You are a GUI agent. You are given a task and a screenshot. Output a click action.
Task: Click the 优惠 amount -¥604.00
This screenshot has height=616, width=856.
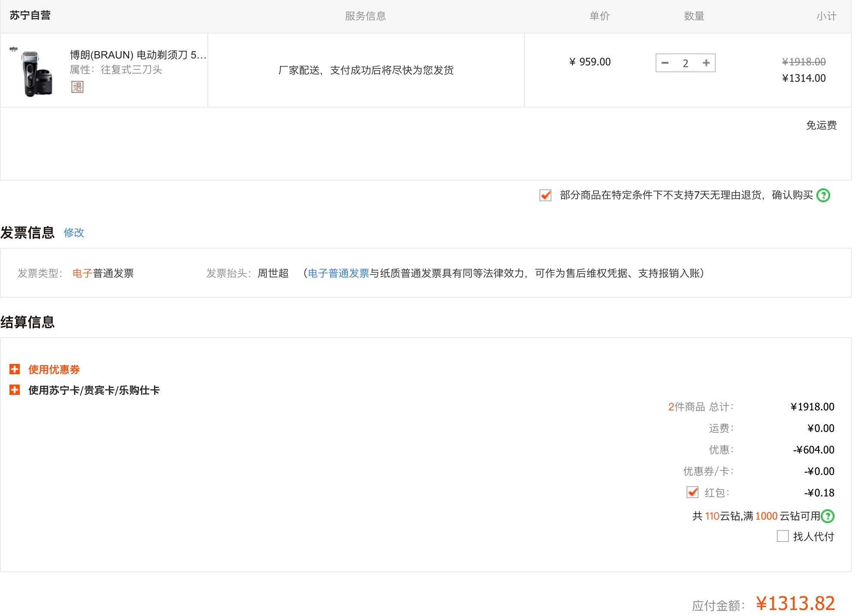pos(813,450)
